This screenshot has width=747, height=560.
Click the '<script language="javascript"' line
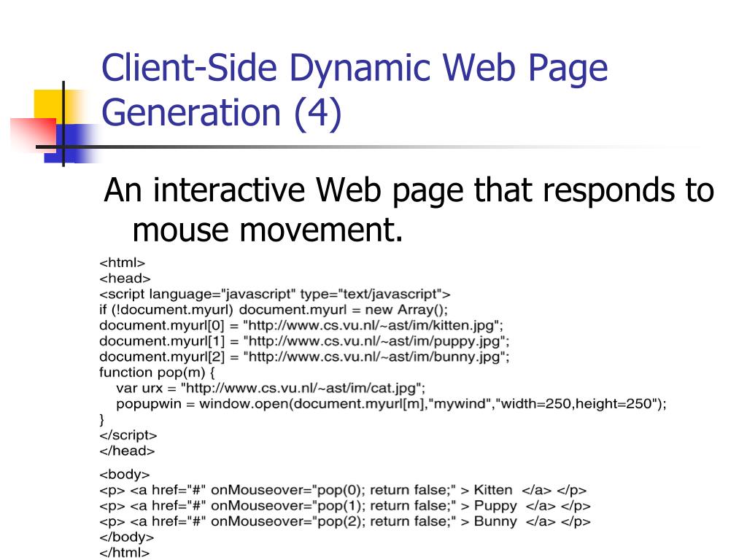click(275, 295)
